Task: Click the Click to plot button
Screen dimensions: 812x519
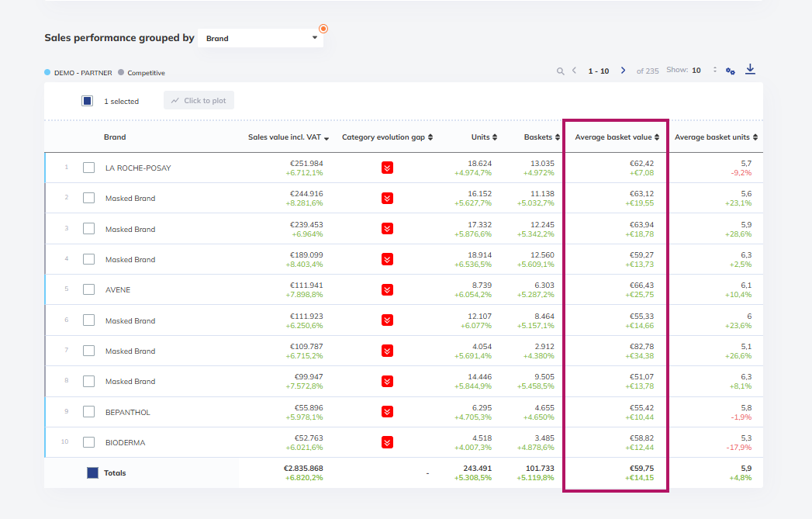Action: coord(199,101)
